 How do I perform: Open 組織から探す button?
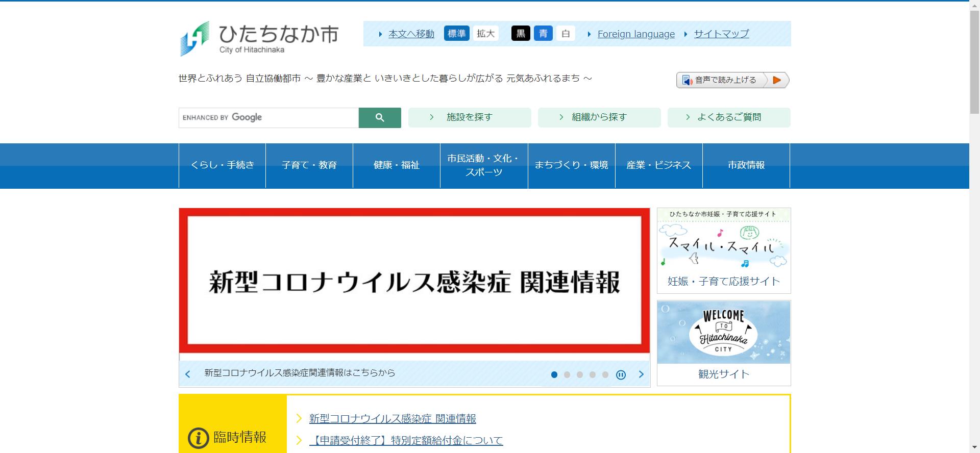599,117
